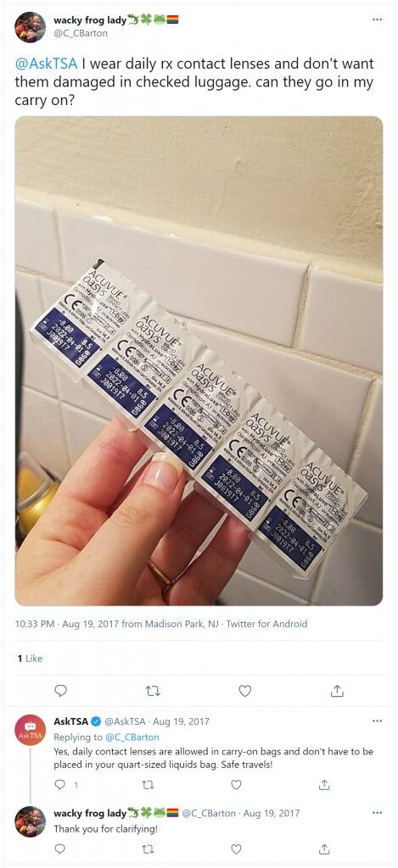The width and height of the screenshot is (398, 868).
Task: Open the contact lenses photo
Action: tap(199, 360)
